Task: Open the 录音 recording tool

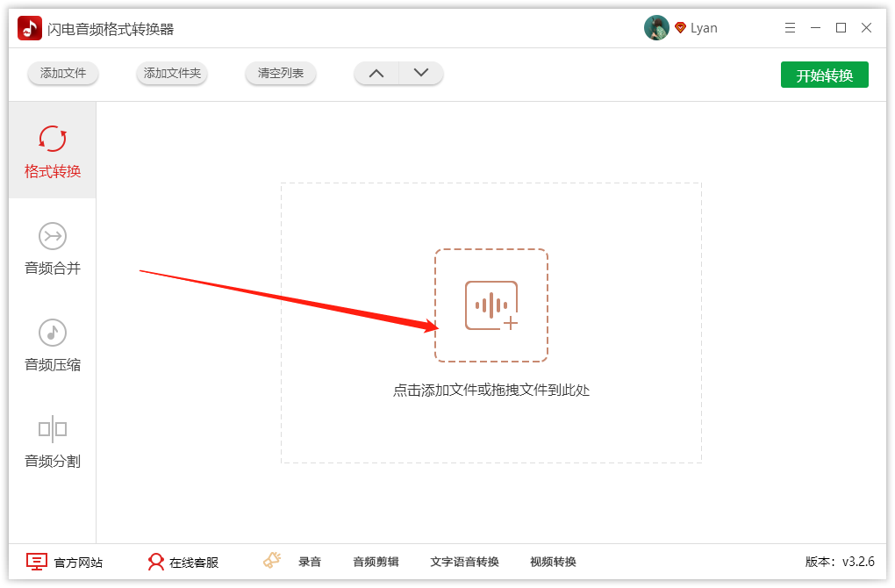Action: pos(310,562)
